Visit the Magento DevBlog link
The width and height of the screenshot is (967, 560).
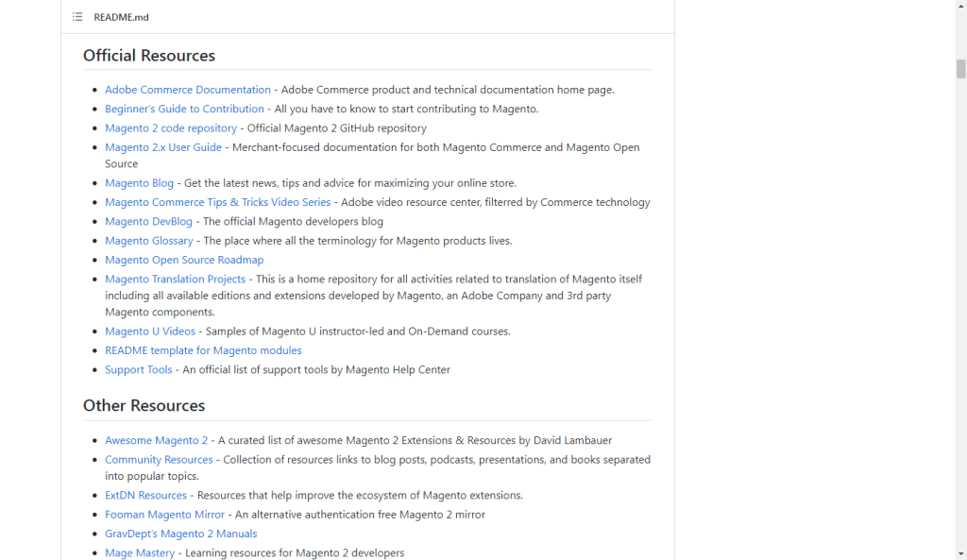148,221
